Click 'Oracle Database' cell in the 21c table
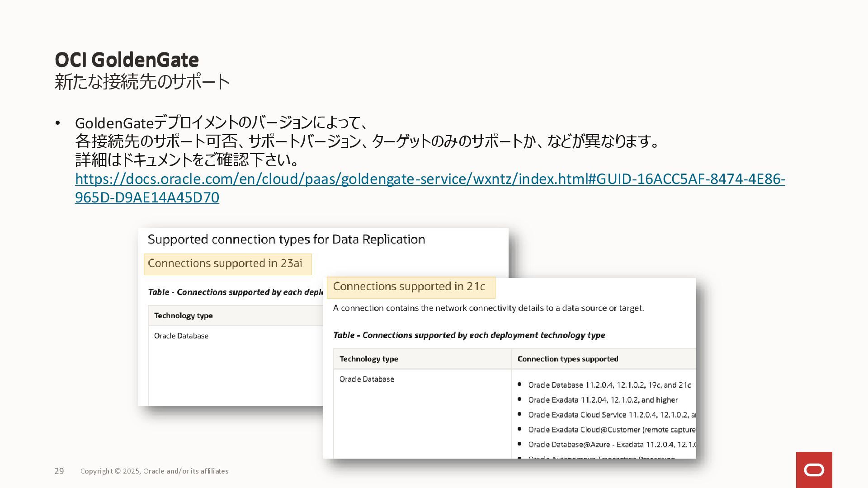The height and width of the screenshot is (488, 868). pos(367,379)
